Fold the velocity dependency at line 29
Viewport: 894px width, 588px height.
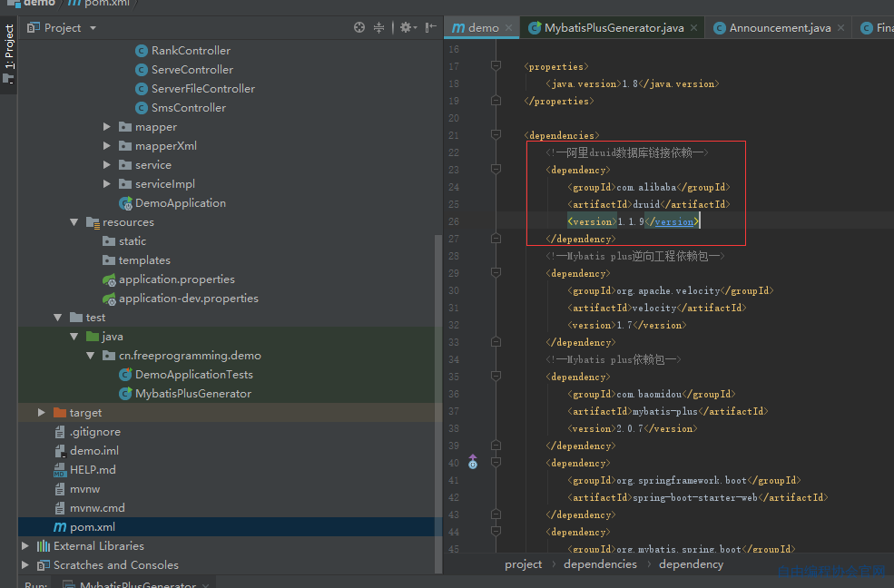point(496,273)
